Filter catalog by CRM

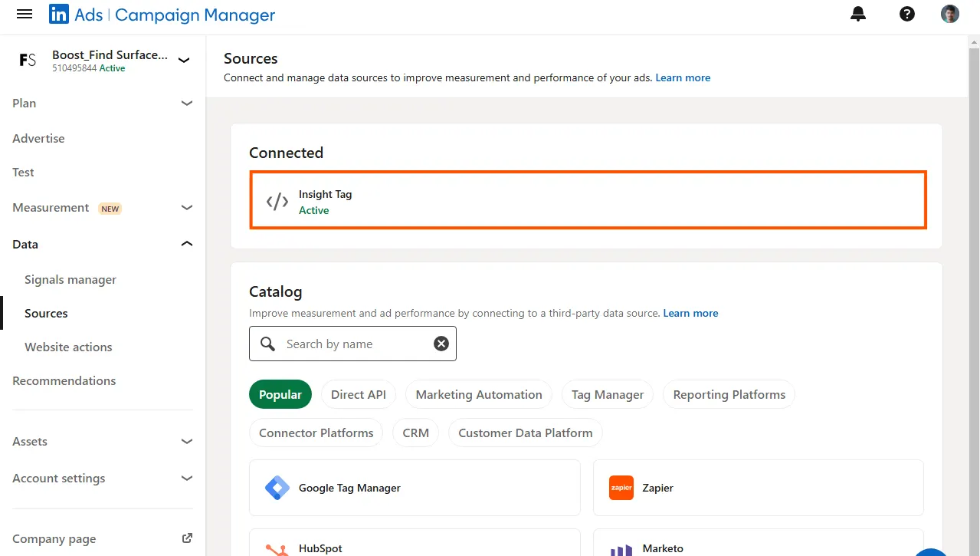tap(416, 433)
